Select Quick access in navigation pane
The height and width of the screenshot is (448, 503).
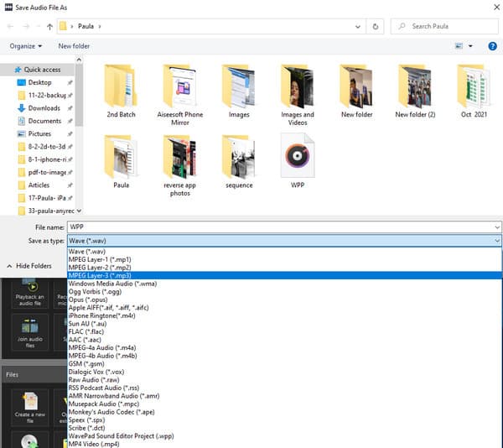[38, 70]
